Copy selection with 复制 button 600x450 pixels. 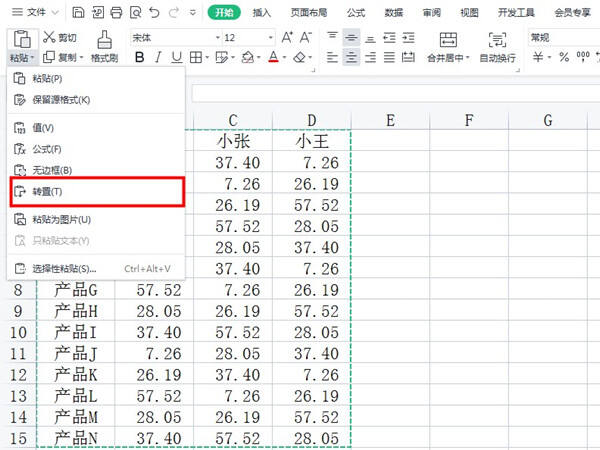(60, 58)
